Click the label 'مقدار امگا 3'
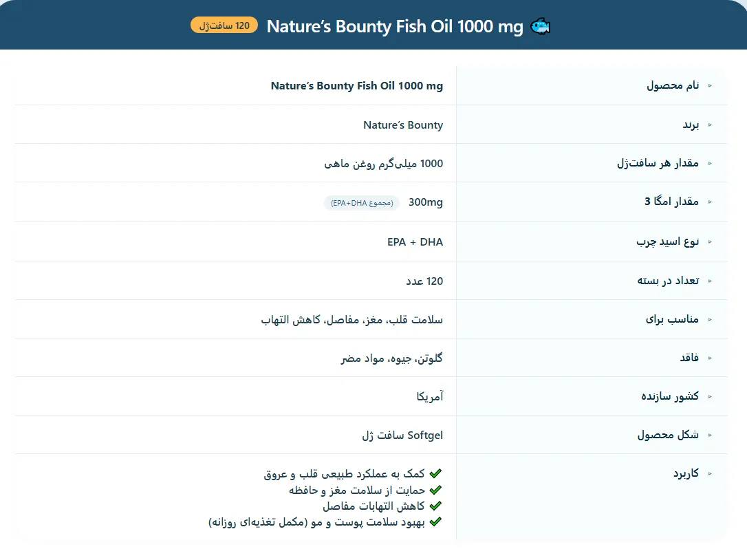Screen dimensions: 747x560 [x=672, y=202]
